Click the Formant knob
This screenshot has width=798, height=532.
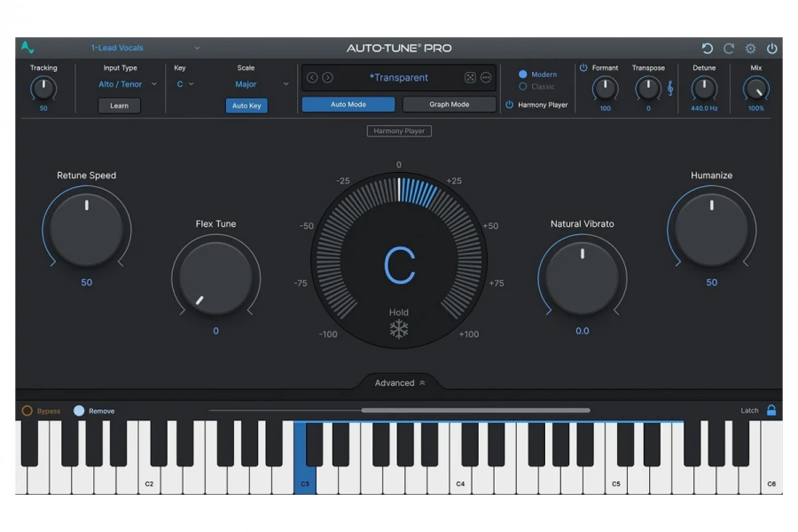[605, 89]
